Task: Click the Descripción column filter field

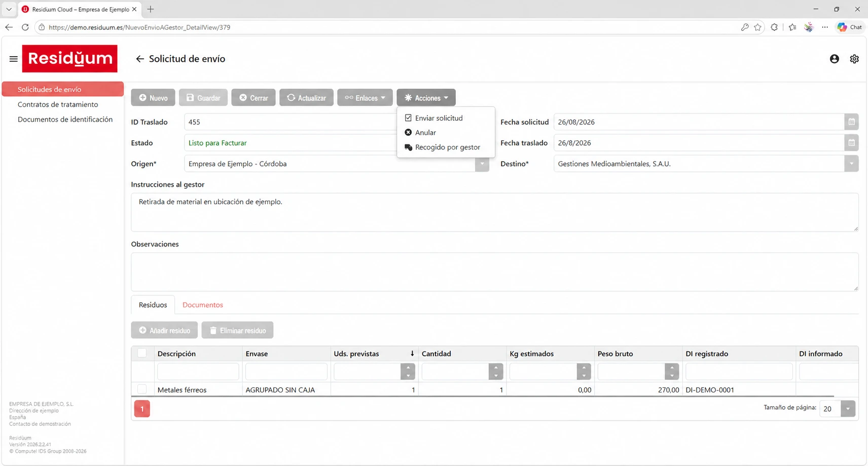Action: click(x=198, y=372)
